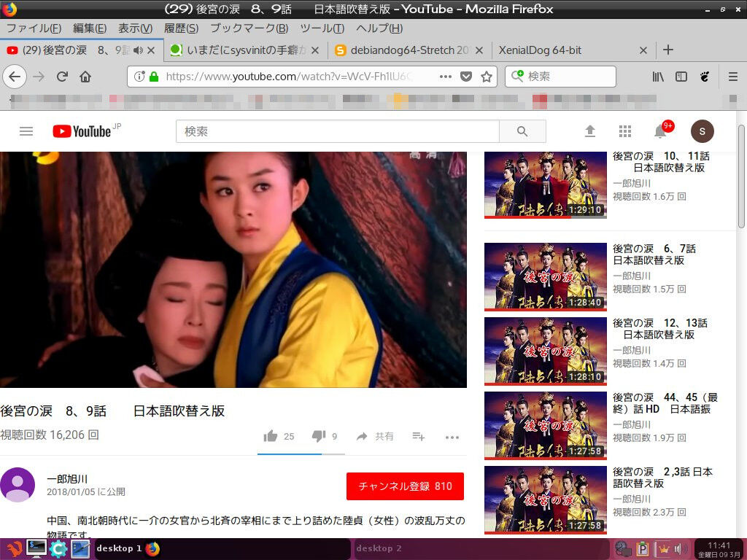
Task: Open the 表示 menu
Action: coord(135,28)
